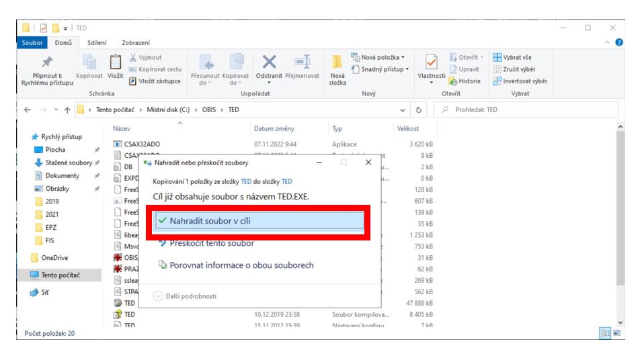Open the Nová položka dropdown

click(380, 58)
